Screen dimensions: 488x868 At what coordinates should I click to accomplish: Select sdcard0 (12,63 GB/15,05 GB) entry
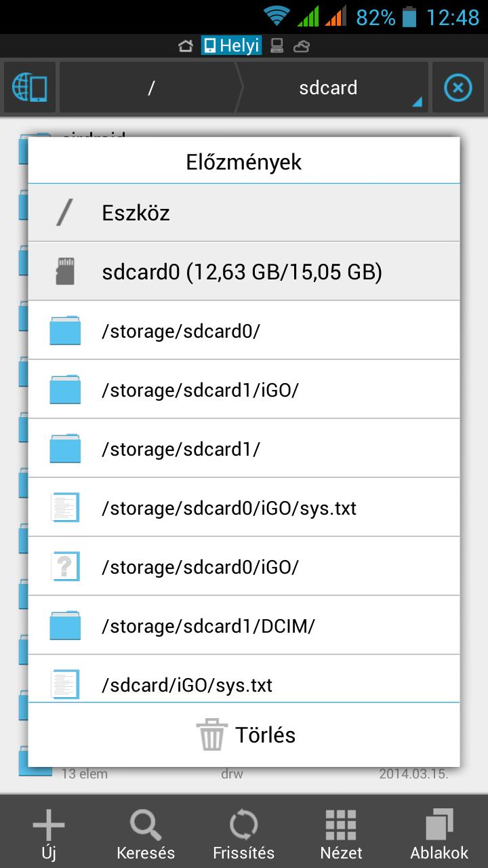[x=244, y=272]
